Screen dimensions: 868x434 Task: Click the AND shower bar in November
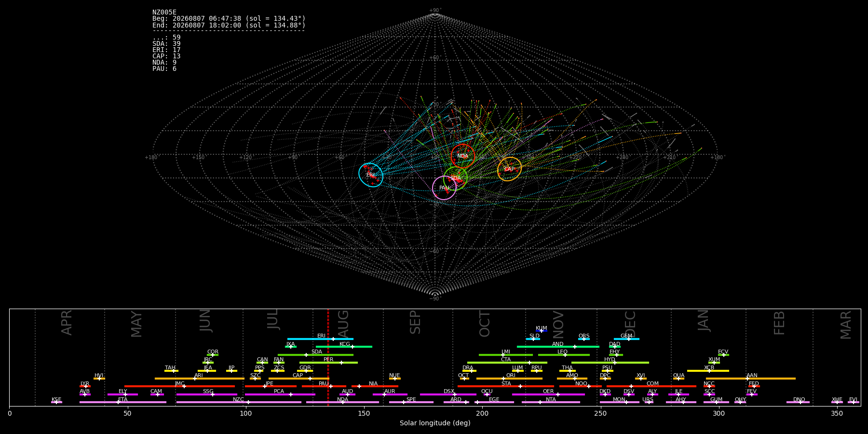point(558,347)
